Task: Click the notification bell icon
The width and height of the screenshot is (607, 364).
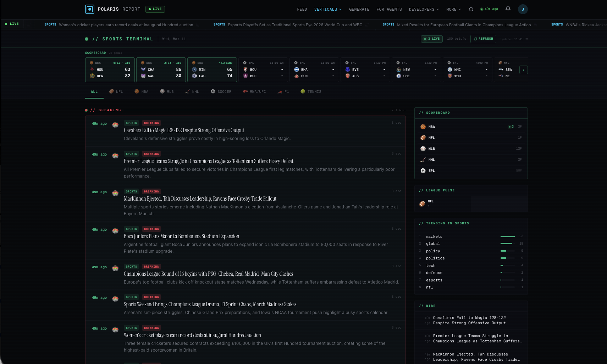Action: click(508, 9)
